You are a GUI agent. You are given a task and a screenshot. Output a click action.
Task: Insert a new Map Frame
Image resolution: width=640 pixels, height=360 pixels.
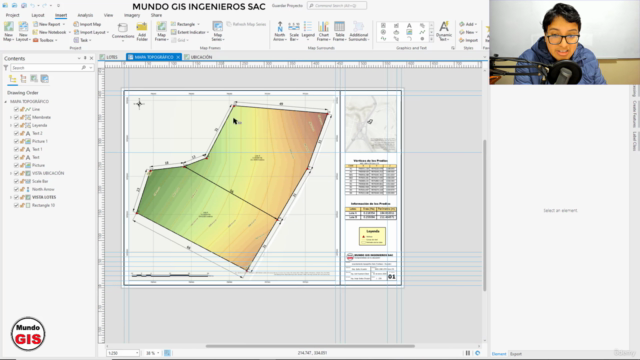coord(162,31)
